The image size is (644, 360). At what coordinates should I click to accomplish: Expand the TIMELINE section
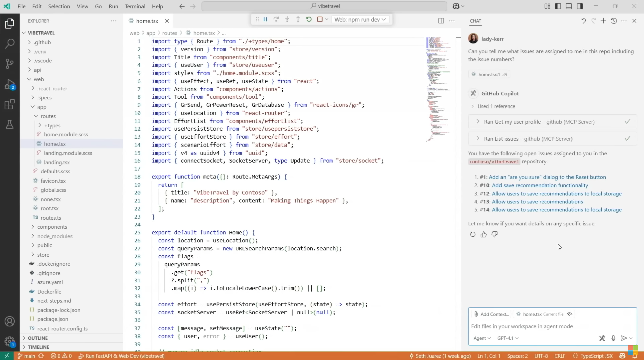[x=71, y=347]
